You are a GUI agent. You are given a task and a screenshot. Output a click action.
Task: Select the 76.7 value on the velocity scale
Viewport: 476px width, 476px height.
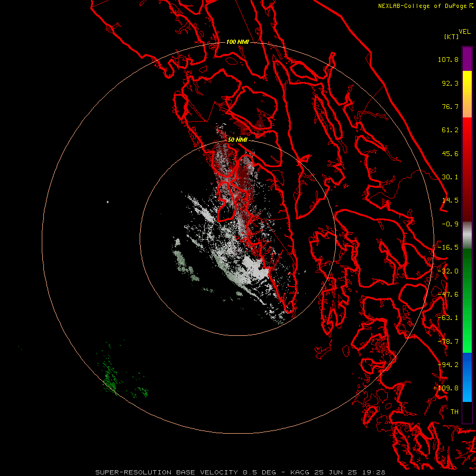coord(450,106)
